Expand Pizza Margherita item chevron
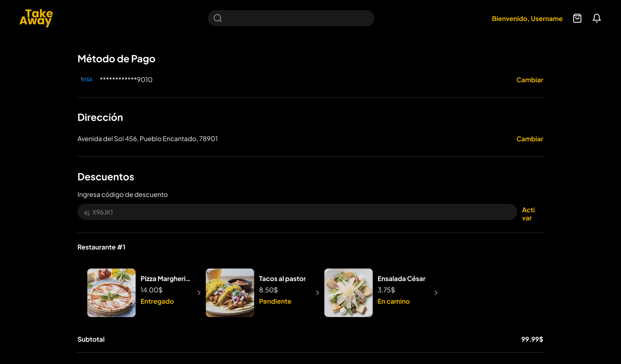This screenshot has width=621, height=364. [x=199, y=293]
